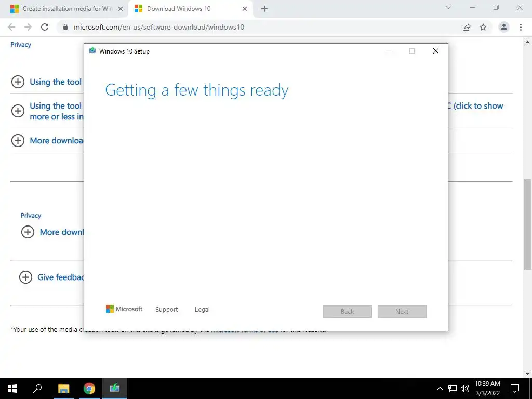
Task: Close the 'Download Windows 10' tab
Action: 245,9
